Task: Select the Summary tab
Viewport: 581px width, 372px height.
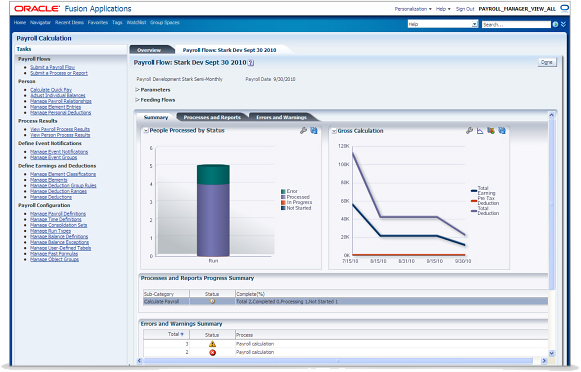Action: [156, 117]
